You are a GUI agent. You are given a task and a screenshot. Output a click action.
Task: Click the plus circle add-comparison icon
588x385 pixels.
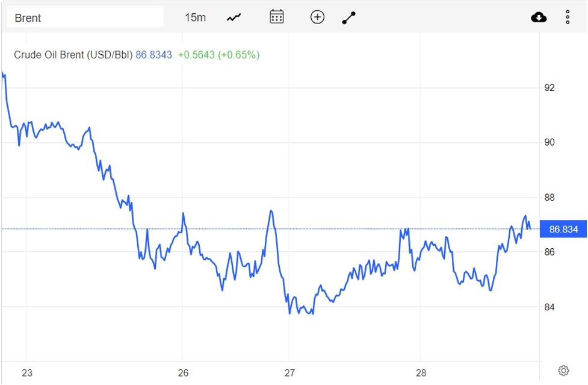click(x=317, y=17)
